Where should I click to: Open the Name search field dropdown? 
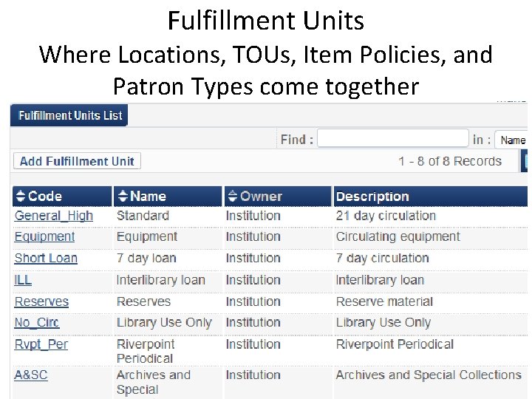click(511, 140)
